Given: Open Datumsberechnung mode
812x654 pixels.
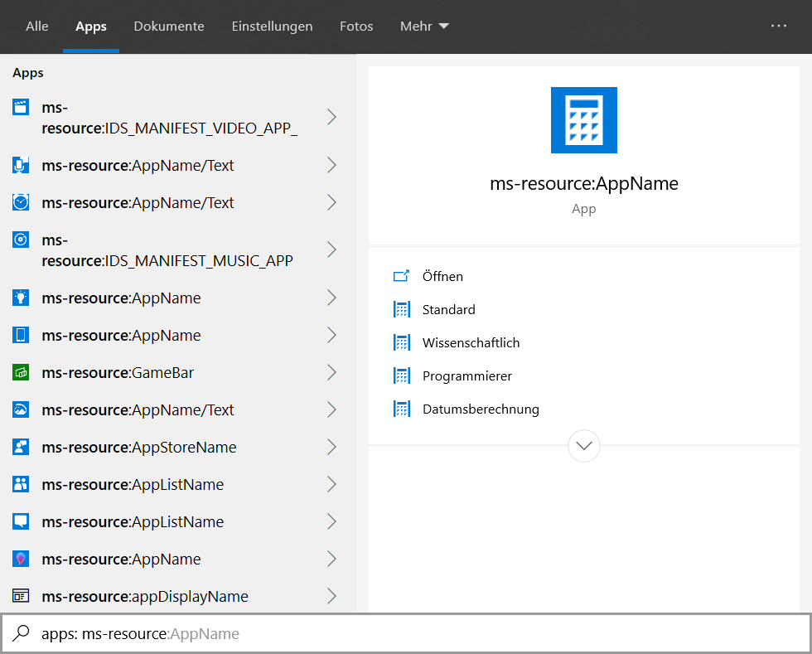Looking at the screenshot, I should (x=481, y=409).
